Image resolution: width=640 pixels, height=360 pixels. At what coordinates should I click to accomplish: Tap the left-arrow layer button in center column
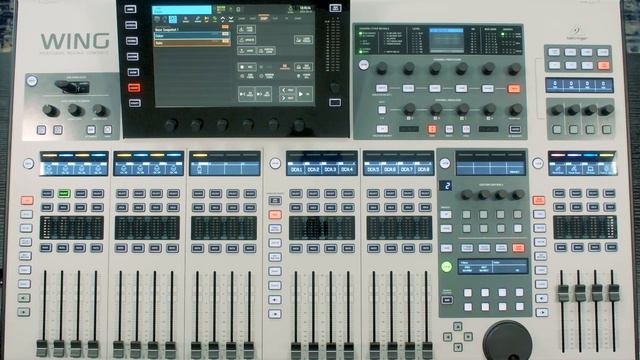[x=275, y=300]
